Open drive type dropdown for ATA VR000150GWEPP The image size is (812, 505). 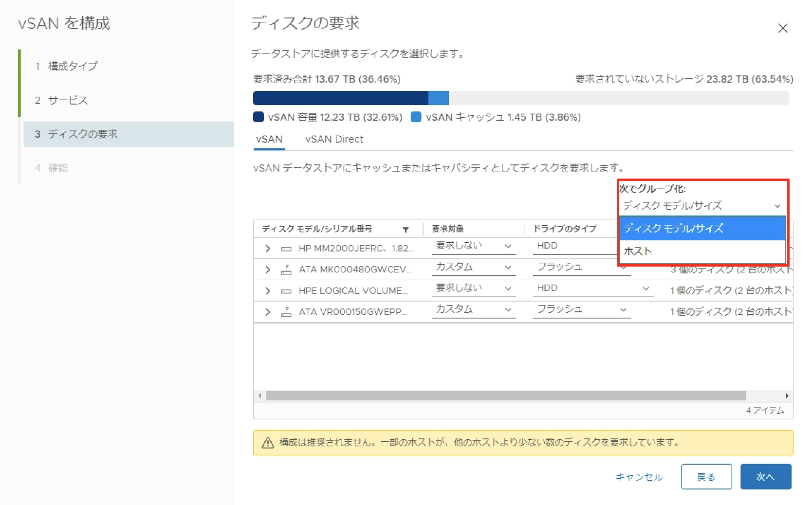click(x=582, y=309)
